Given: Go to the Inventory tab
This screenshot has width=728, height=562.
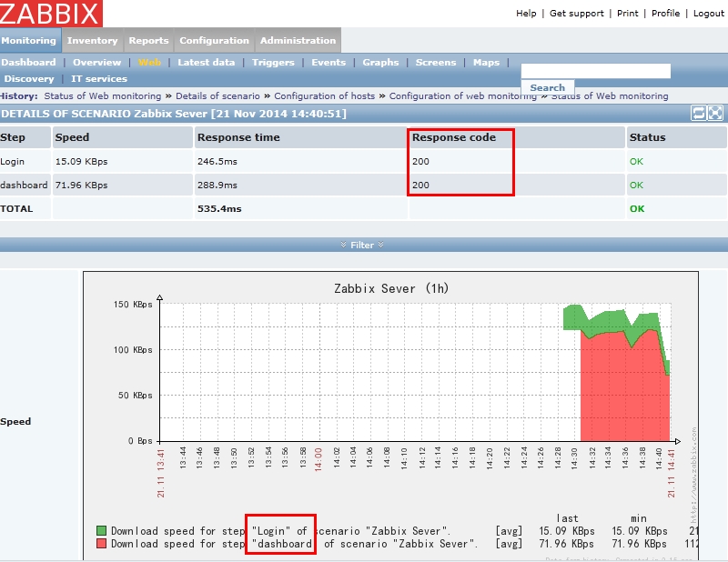Looking at the screenshot, I should [92, 41].
